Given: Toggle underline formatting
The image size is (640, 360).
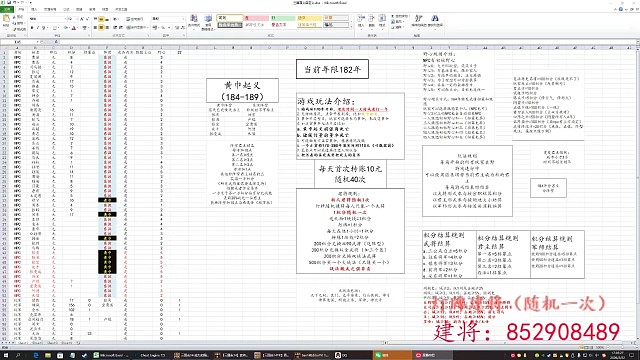Looking at the screenshot, I should (43, 28).
